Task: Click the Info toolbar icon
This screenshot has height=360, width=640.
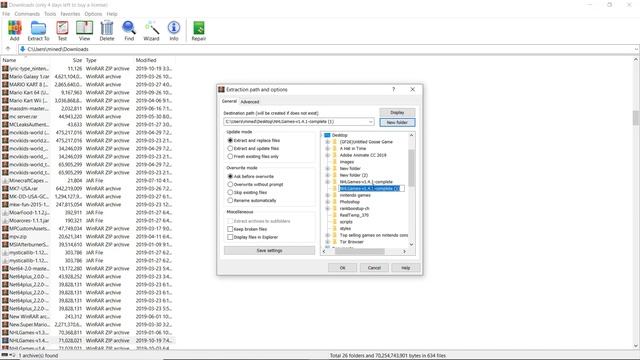Action: (174, 31)
